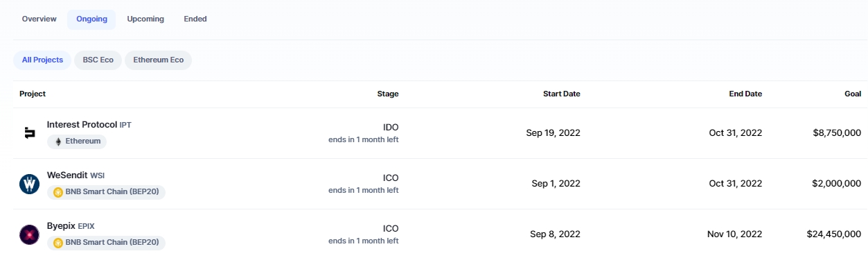Sort by Goal column header
This screenshot has width=868, height=258.
(853, 94)
